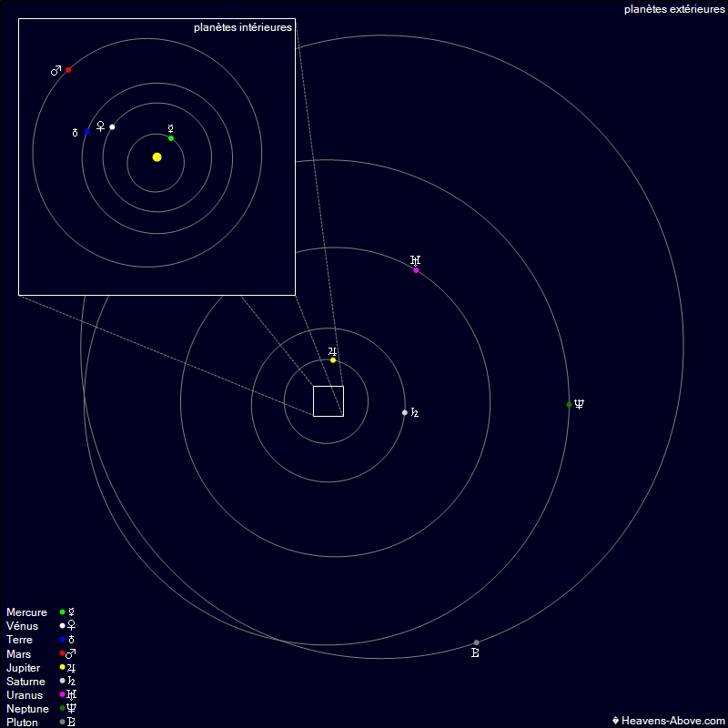The image size is (728, 728).
Task: Click 'Uranus' in the legend
Action: [x=25, y=695]
